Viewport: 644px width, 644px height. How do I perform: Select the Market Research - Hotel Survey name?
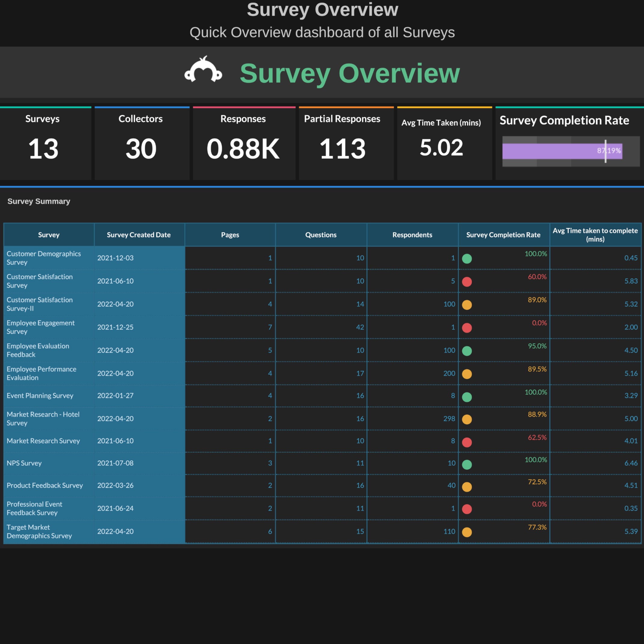[x=43, y=419]
